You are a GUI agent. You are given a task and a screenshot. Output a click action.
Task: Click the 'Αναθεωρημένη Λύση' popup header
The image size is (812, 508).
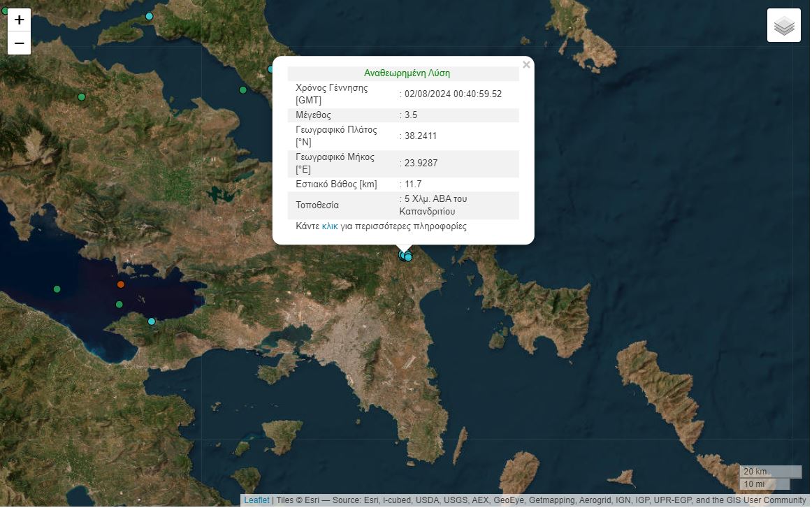click(x=407, y=73)
